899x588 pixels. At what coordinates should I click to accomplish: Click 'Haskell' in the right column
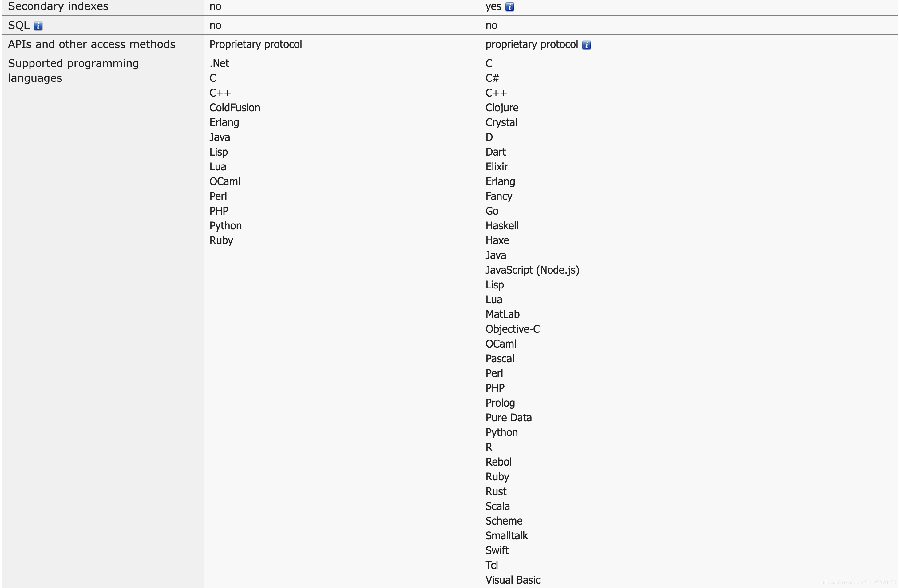point(502,226)
